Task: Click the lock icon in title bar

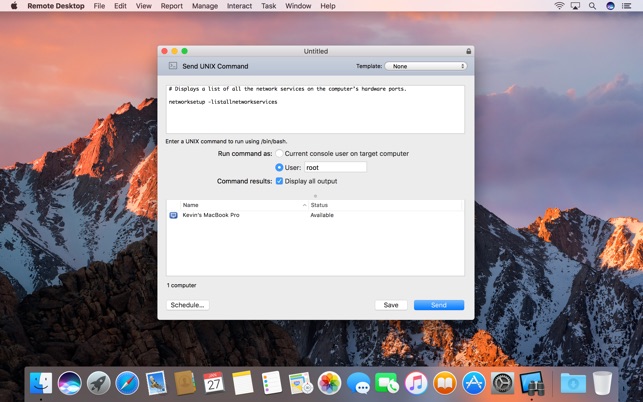Action: tap(468, 51)
